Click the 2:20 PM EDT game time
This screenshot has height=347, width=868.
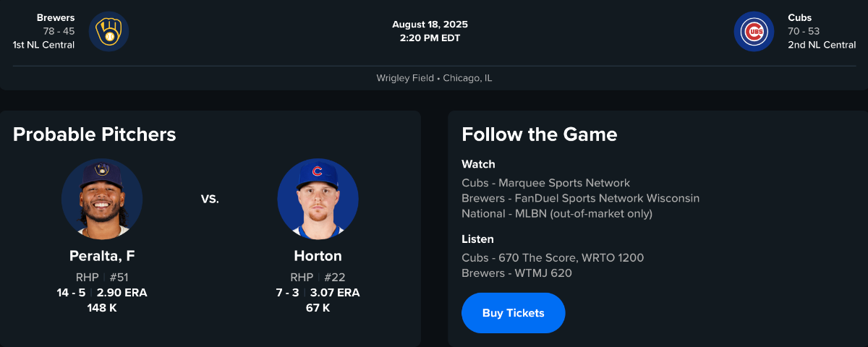430,38
